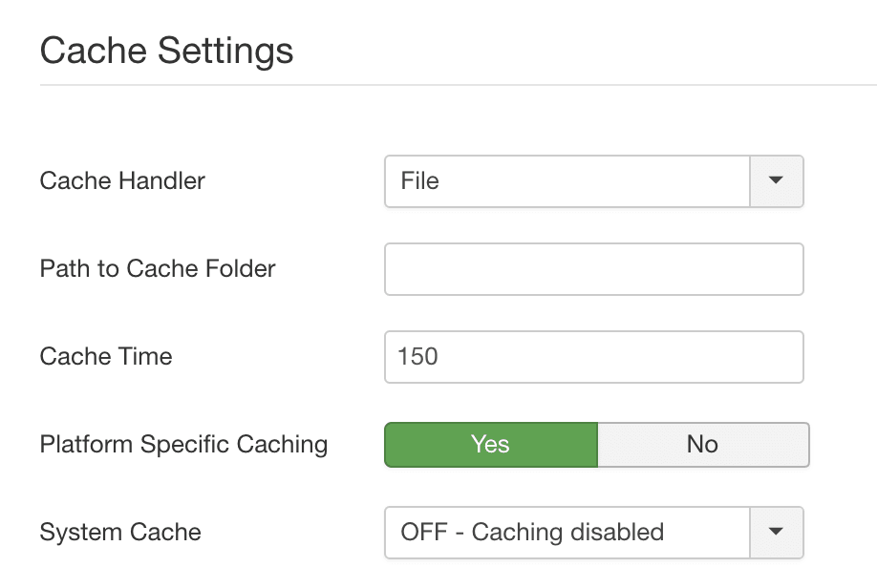Image resolution: width=877 pixels, height=588 pixels.
Task: Click inside the Path to Cache Folder field
Action: tap(592, 269)
